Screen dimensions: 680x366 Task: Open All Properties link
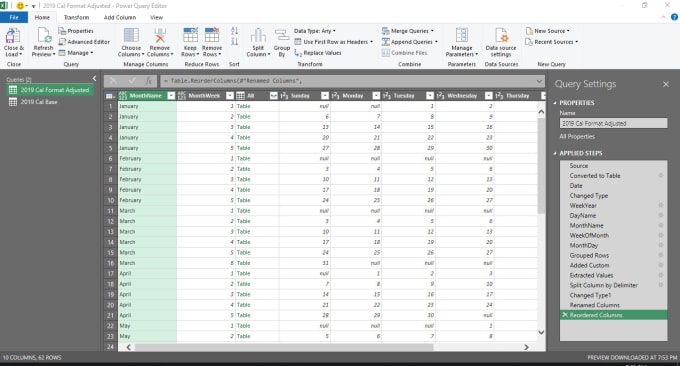[577, 136]
